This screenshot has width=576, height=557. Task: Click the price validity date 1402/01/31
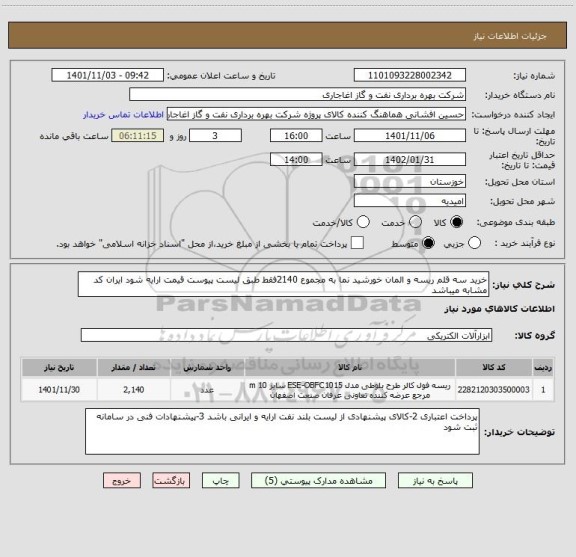pos(410,160)
